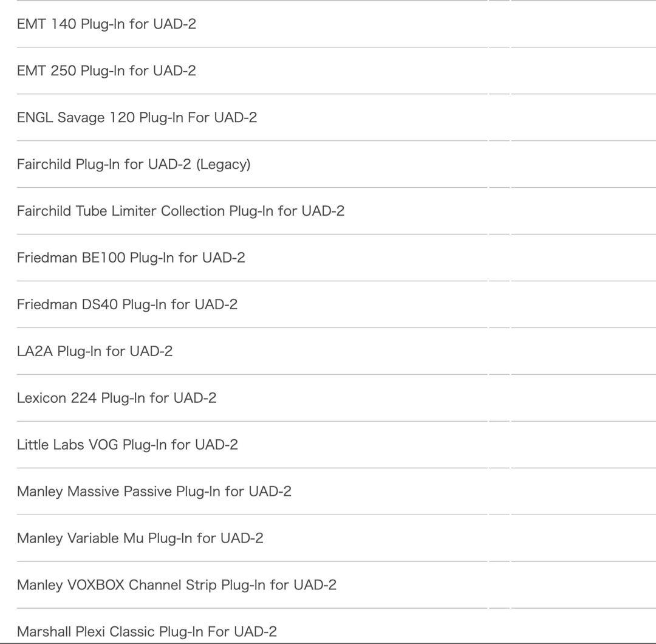
Task: Click rightmost empty cell in Lexicon 224 row
Action: coord(583,399)
